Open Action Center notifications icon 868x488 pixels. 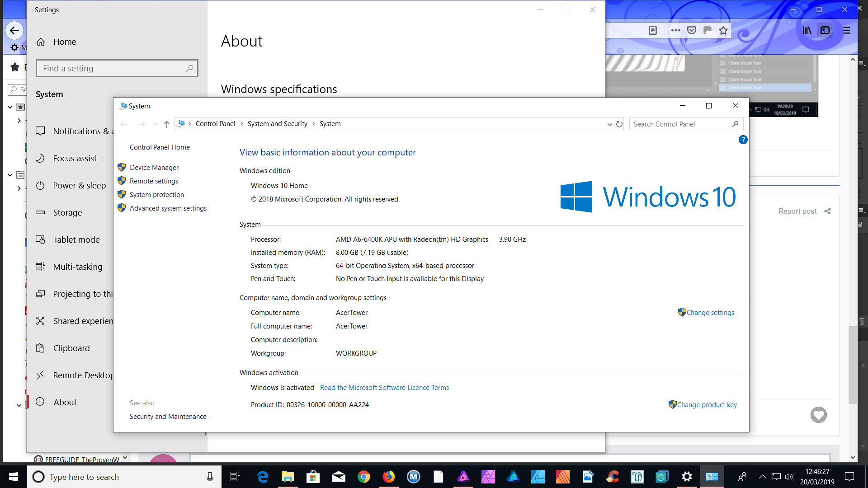click(849, 477)
